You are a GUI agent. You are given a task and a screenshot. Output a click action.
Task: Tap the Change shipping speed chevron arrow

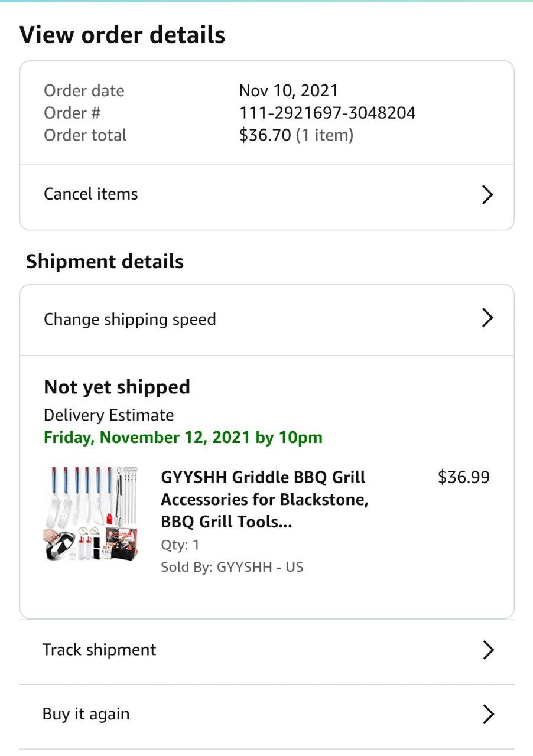coord(487,318)
